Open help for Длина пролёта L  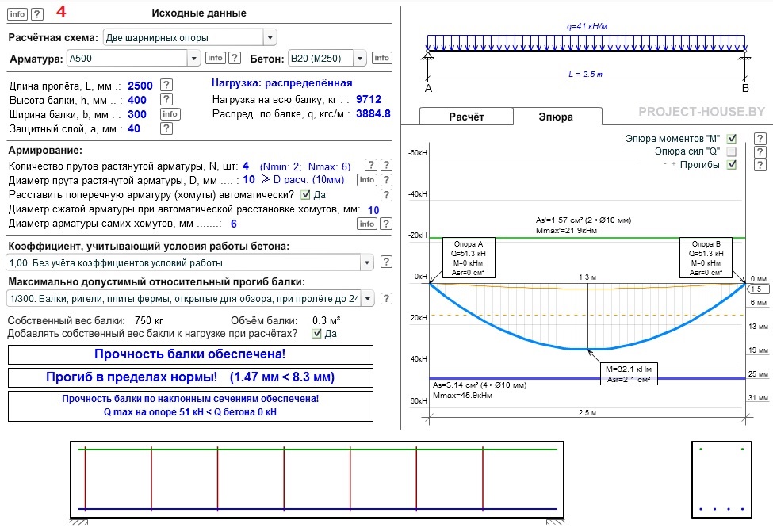pos(166,85)
